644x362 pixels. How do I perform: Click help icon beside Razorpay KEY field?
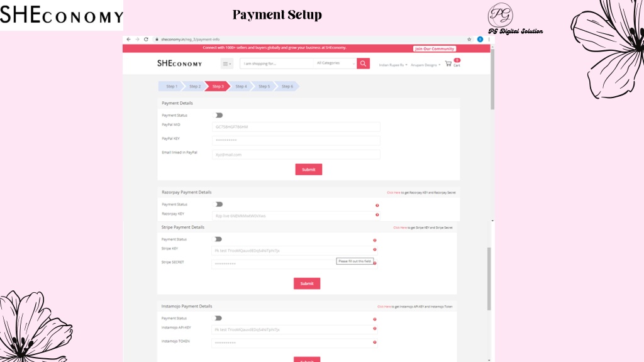[x=377, y=215]
